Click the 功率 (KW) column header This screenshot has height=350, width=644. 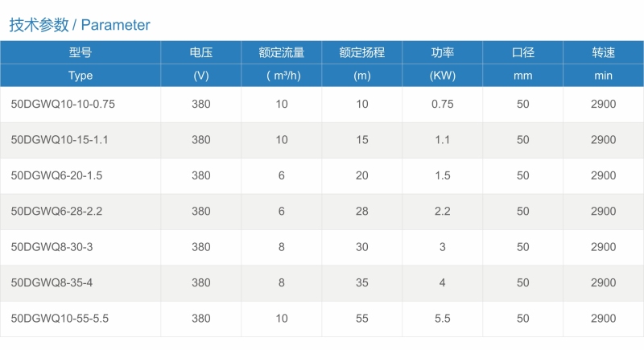click(x=442, y=64)
